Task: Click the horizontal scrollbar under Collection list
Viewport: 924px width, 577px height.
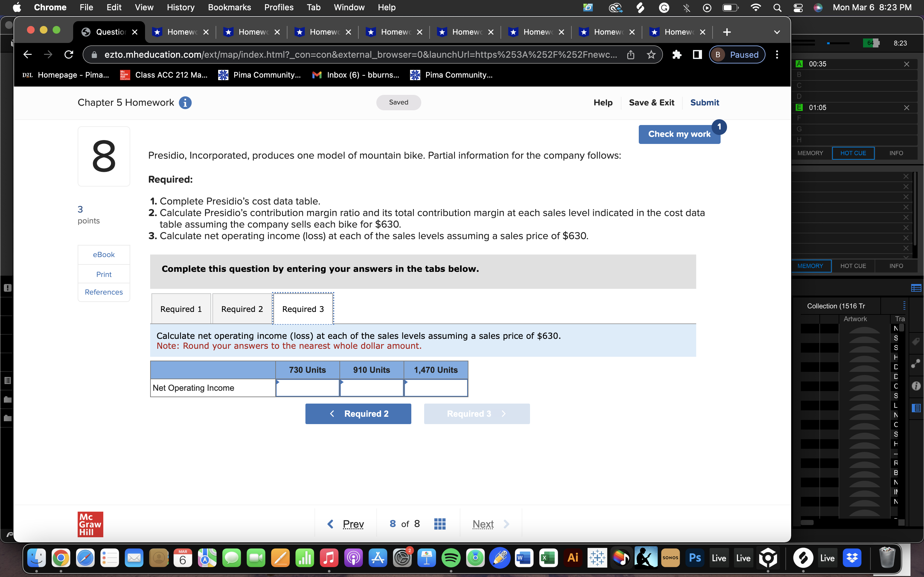Action: coord(807,523)
